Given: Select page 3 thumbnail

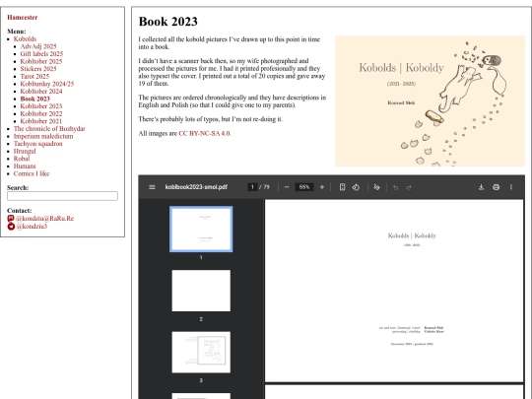Looking at the screenshot, I should point(201,352).
